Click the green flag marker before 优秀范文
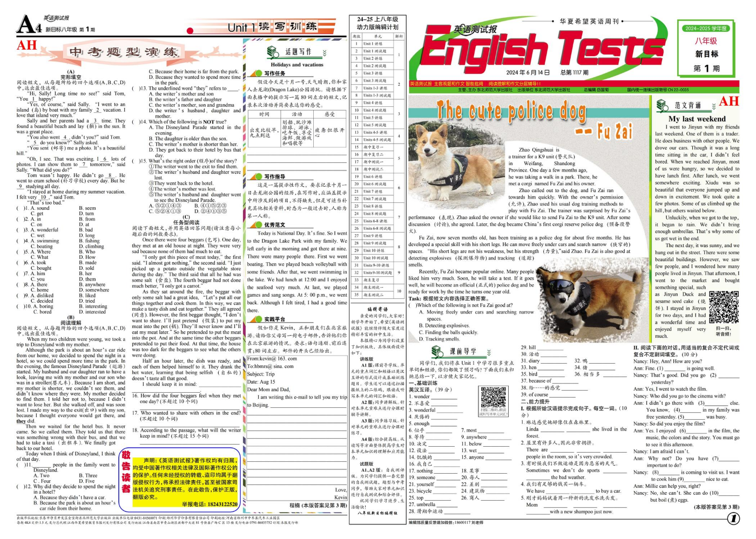 tap(255, 224)
